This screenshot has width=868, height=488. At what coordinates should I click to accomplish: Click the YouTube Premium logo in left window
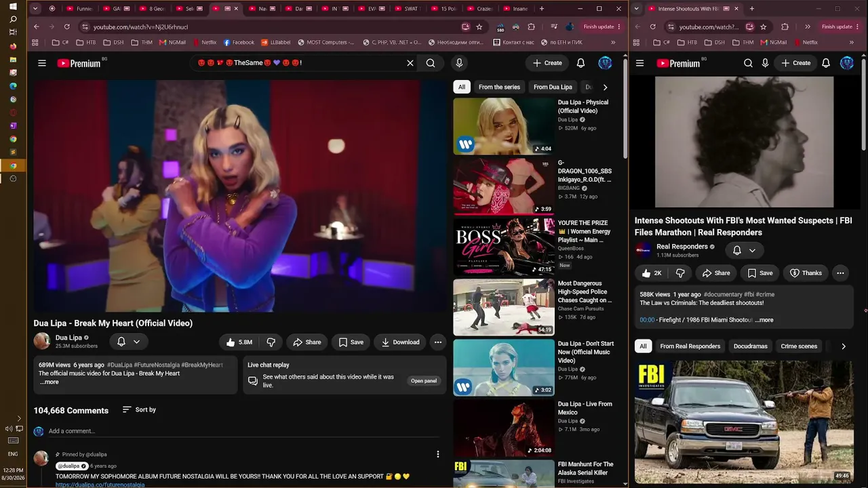[x=79, y=63]
